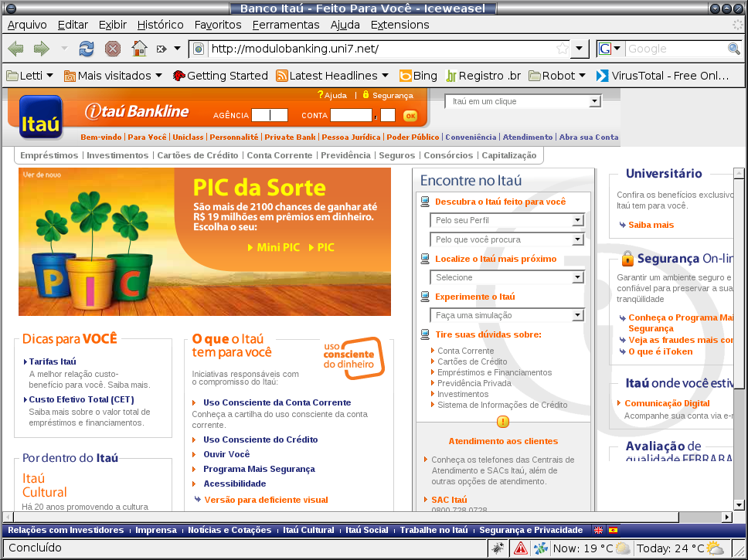Expand the Robot bookmarks folder

(x=558, y=76)
